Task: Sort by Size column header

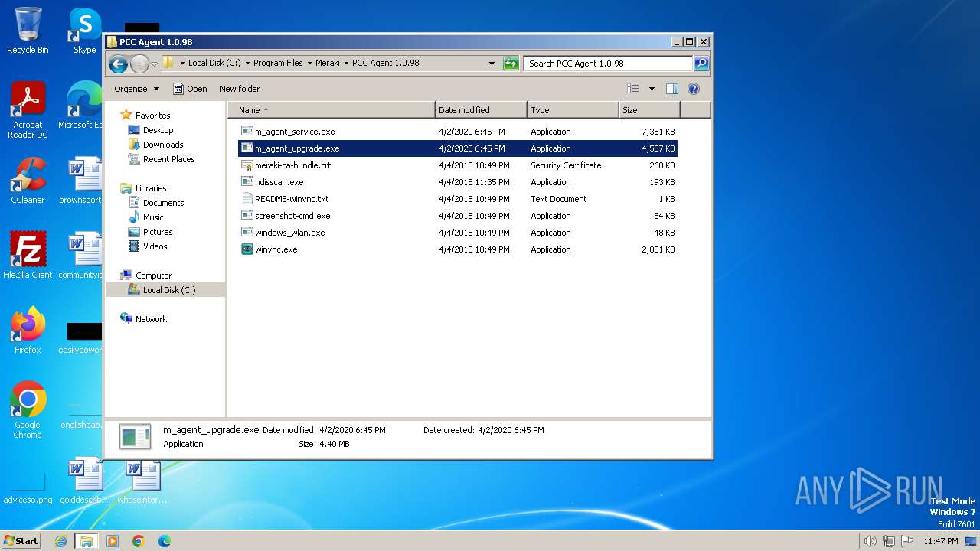Action: coord(649,110)
